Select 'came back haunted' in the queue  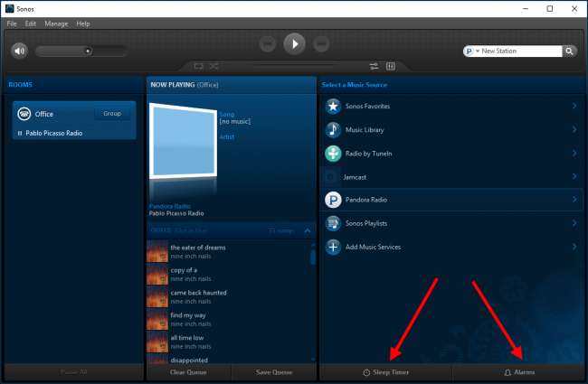pos(230,296)
